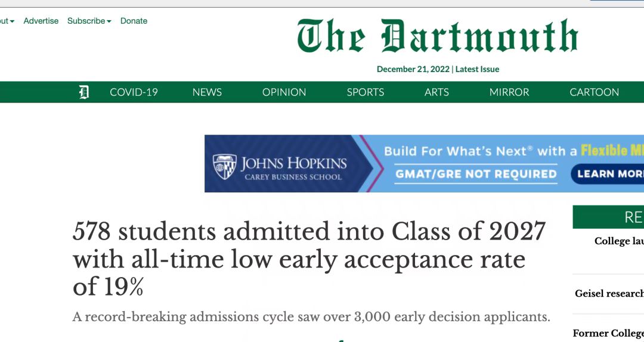Open the ARTS section
The image size is (644, 342).
pos(436,92)
